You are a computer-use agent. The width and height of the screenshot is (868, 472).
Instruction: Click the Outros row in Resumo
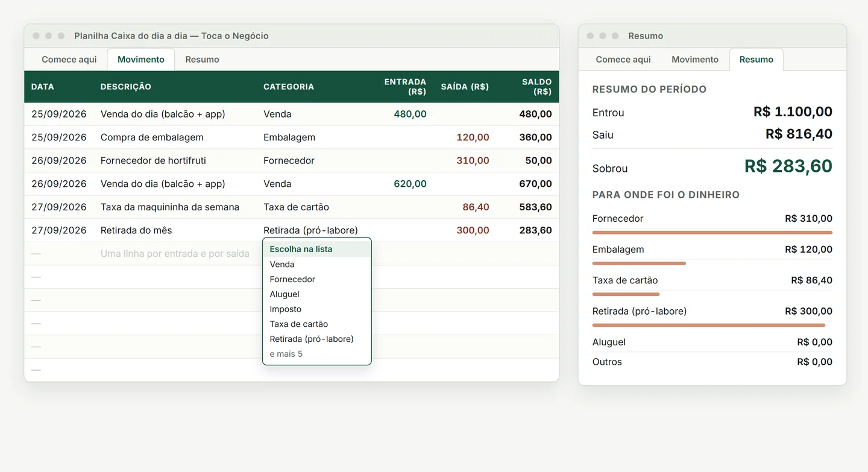click(712, 362)
